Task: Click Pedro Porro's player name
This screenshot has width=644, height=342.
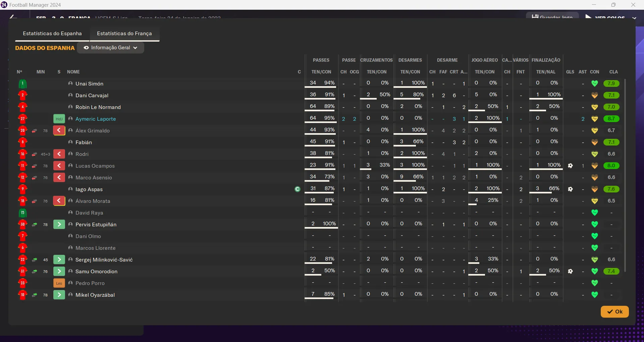Action: tap(90, 283)
